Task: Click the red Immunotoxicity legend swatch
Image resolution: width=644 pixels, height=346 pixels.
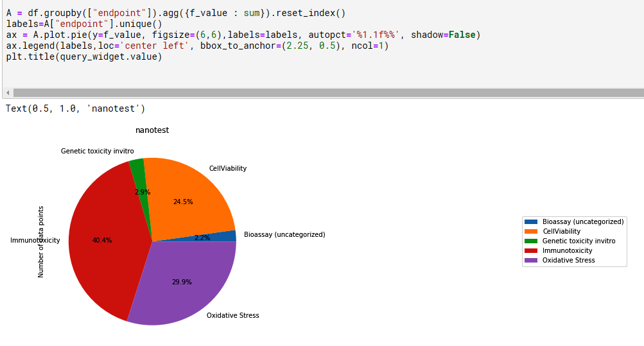Action: [x=532, y=250]
